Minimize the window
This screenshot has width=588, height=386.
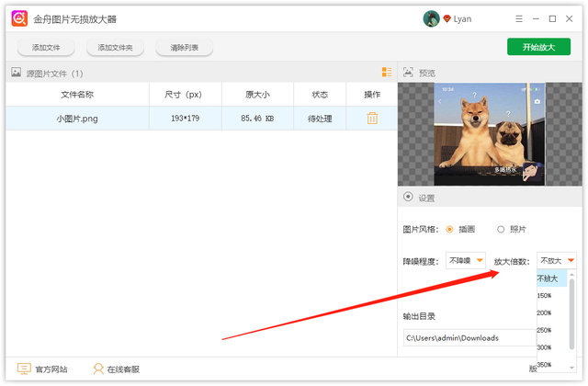tap(536, 18)
